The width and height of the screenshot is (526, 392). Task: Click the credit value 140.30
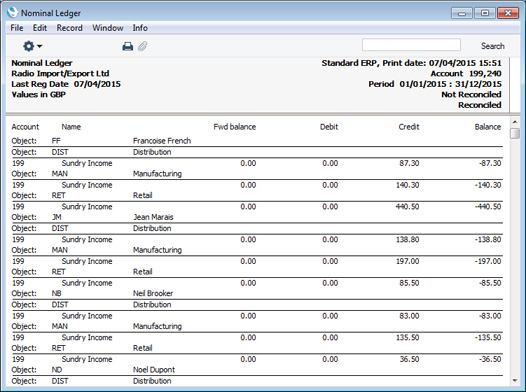[408, 185]
